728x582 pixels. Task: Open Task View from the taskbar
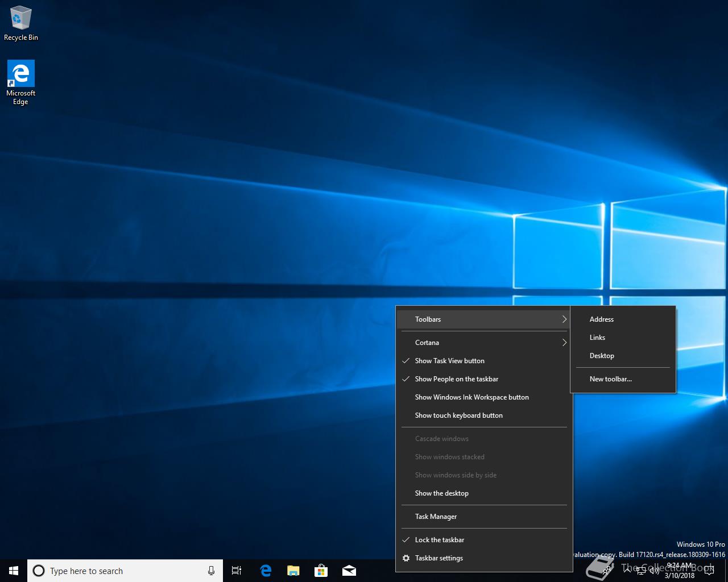[x=237, y=571]
